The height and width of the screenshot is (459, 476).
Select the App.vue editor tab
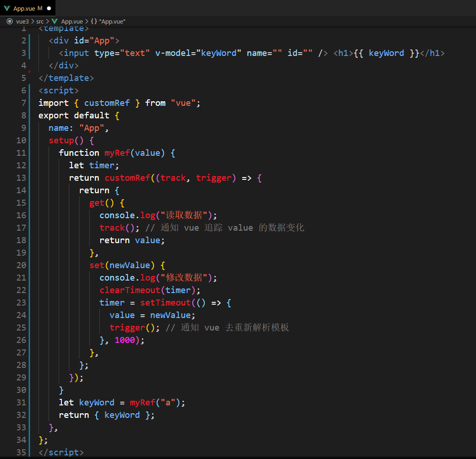pyautogui.click(x=28, y=8)
